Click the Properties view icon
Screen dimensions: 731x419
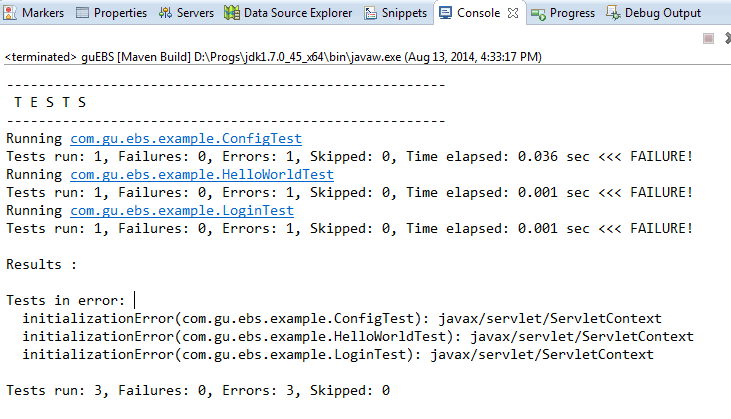click(x=82, y=13)
